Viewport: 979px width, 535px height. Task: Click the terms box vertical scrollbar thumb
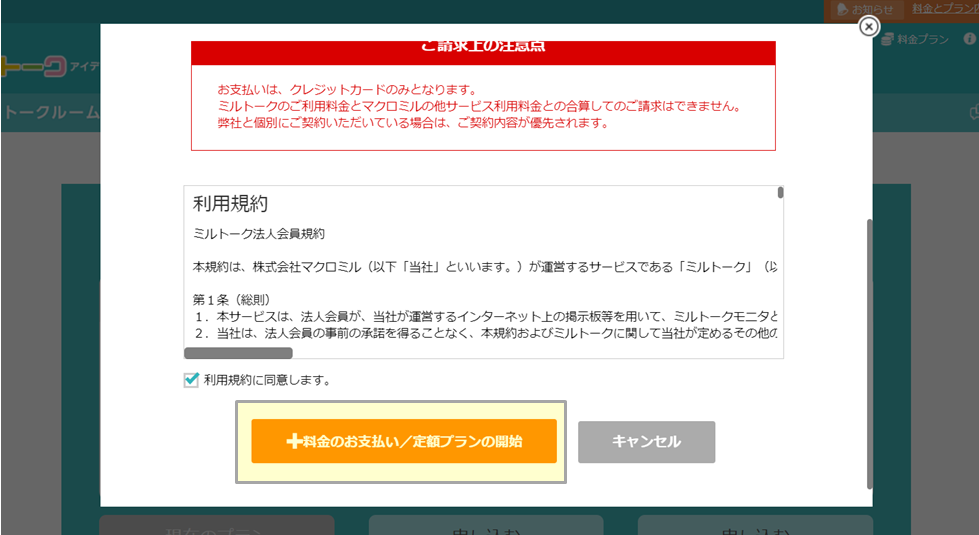click(x=780, y=193)
